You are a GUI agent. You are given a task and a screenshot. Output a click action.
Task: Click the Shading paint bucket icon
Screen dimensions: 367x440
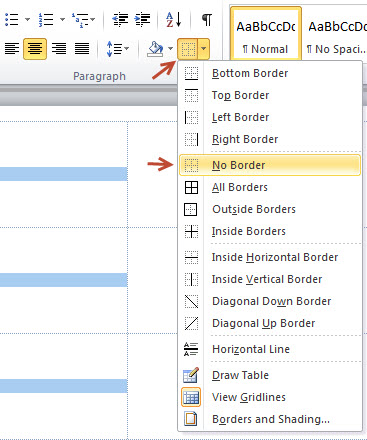[155, 49]
